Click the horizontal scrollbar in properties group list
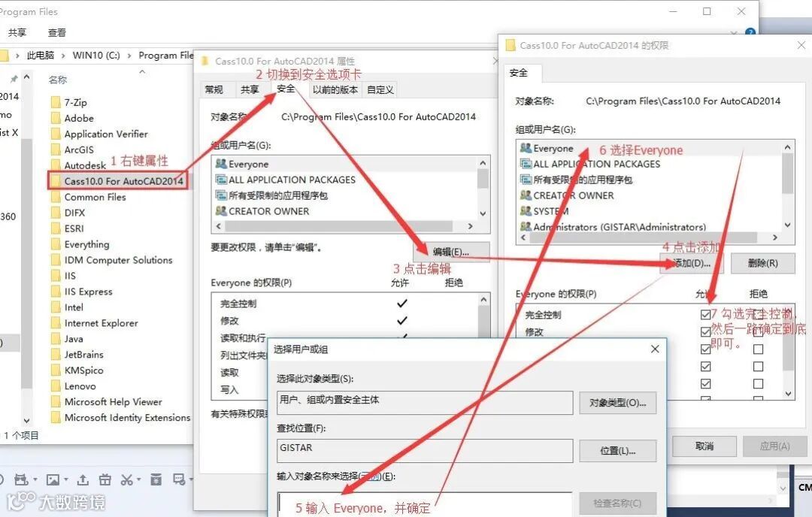This screenshot has width=812, height=517. 338,226
